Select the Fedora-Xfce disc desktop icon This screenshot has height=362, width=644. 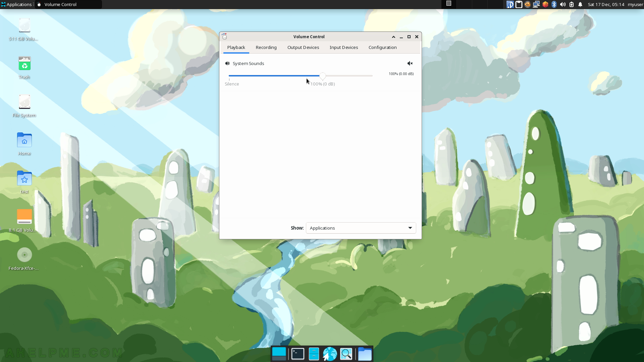(x=24, y=259)
